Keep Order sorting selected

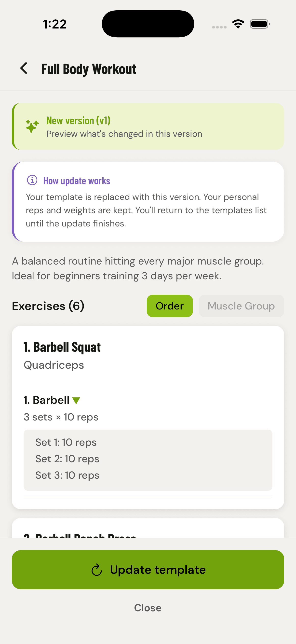pos(170,306)
